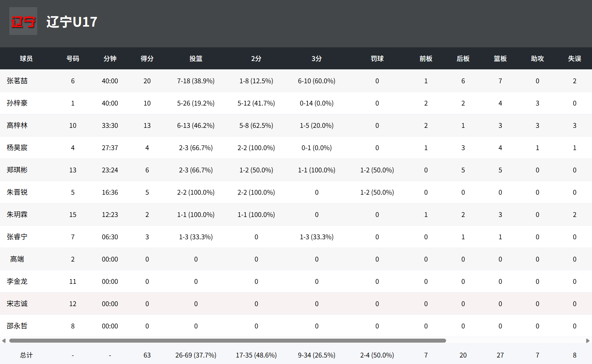
Task: Click the Liaoning team logo icon
Action: pos(23,21)
